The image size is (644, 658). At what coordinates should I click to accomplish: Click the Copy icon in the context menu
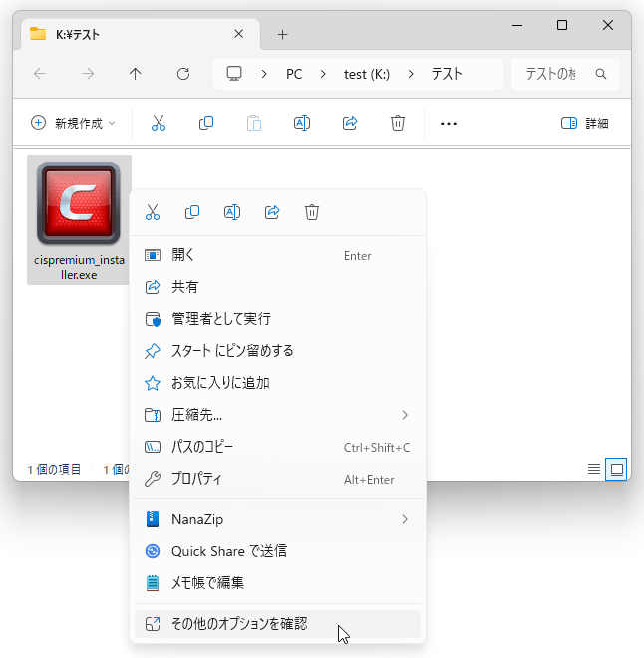[192, 212]
